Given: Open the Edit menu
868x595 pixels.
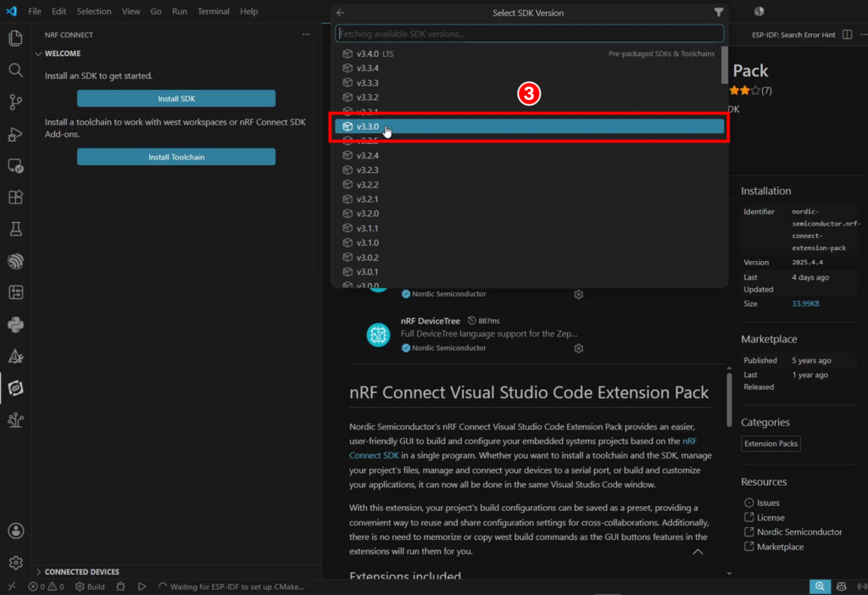Looking at the screenshot, I should (x=58, y=11).
